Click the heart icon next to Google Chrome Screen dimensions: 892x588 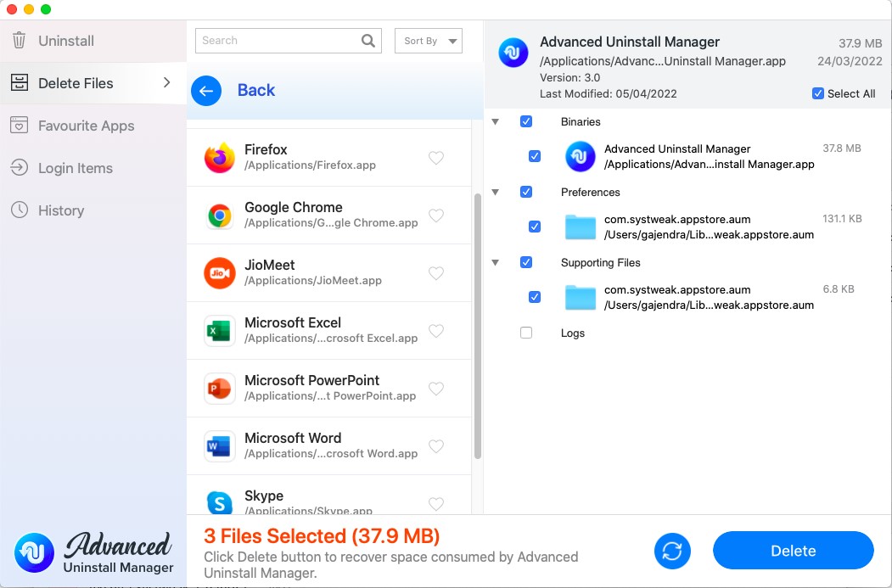point(436,216)
